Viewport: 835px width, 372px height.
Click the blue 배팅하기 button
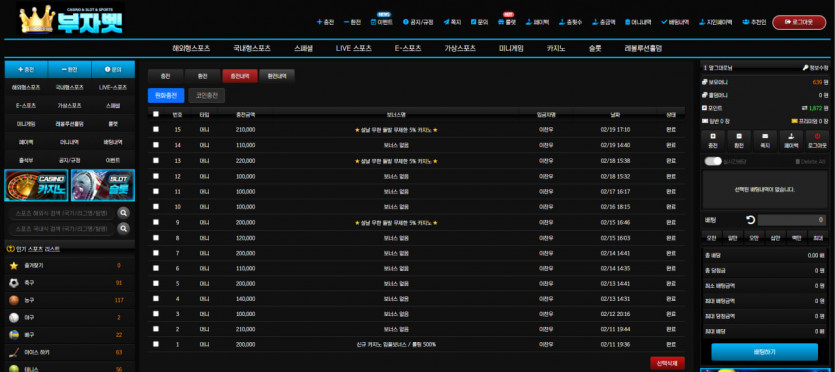764,352
